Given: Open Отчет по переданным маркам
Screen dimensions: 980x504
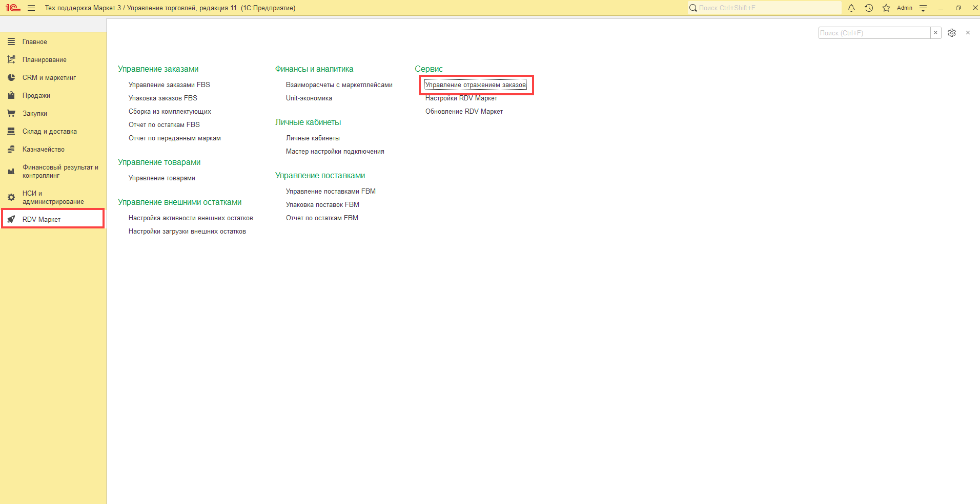Looking at the screenshot, I should coord(175,138).
